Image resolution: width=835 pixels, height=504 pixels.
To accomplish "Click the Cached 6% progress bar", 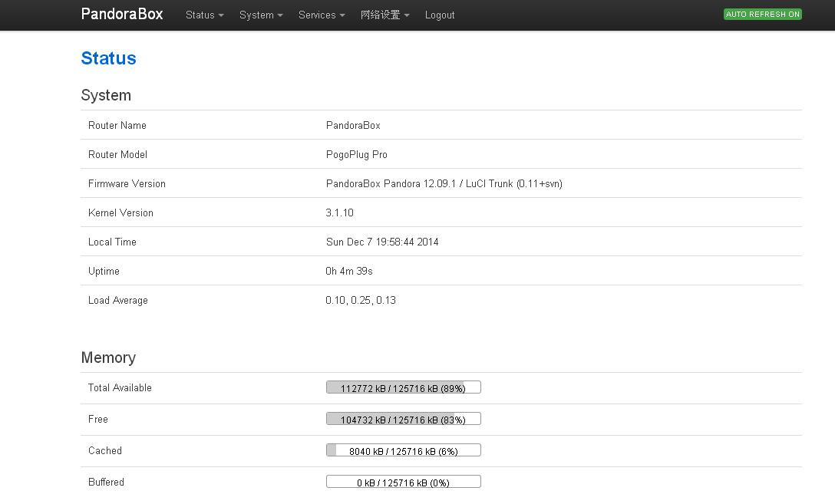I will pyautogui.click(x=404, y=450).
